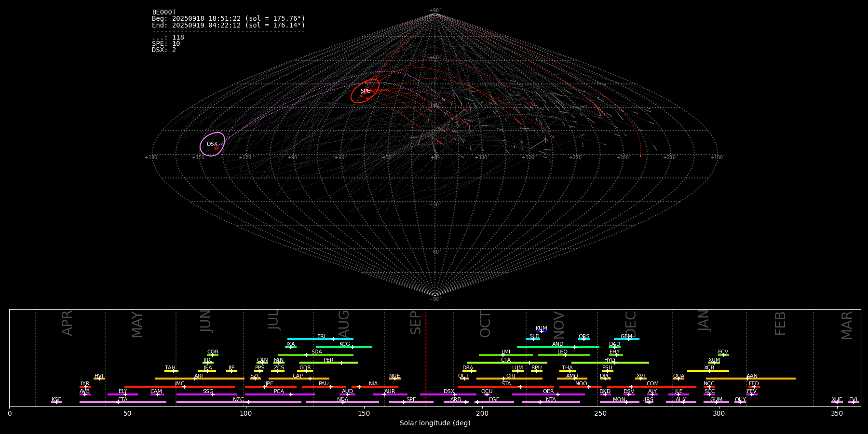Click the HYD shower label in timeline
This screenshot has height=434, width=868.
click(610, 360)
